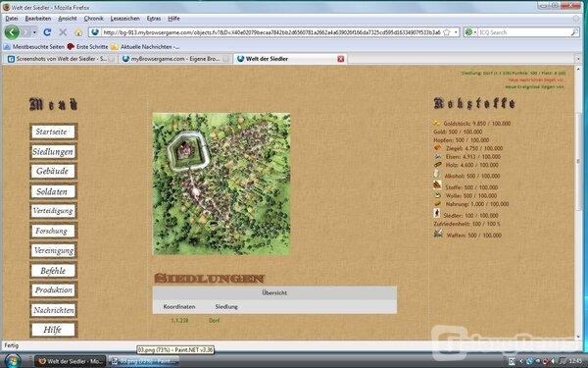Bookmark page with star icon
588x368 pixels.
point(446,32)
